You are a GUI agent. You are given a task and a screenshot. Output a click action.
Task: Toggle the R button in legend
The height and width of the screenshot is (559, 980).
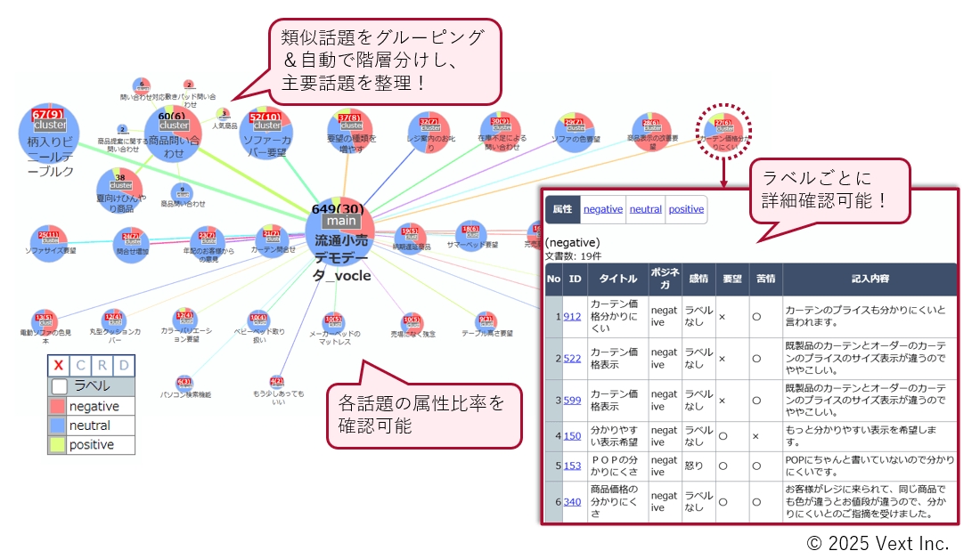click(x=102, y=366)
